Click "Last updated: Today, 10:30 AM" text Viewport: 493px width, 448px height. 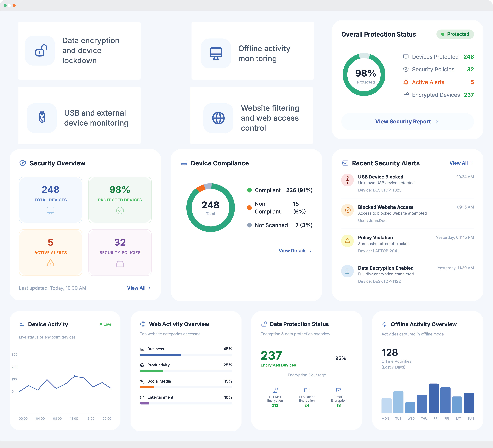53,288
